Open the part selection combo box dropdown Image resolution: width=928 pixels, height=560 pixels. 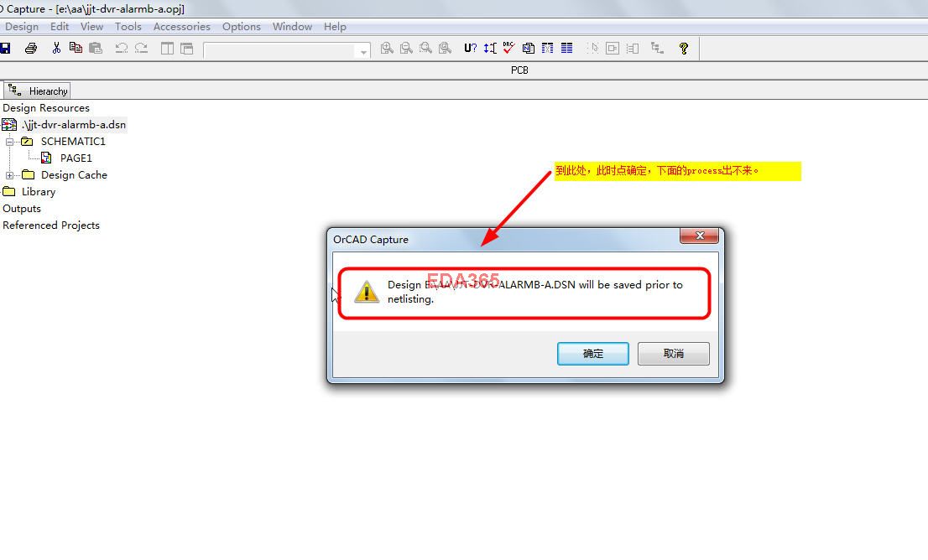pos(363,51)
